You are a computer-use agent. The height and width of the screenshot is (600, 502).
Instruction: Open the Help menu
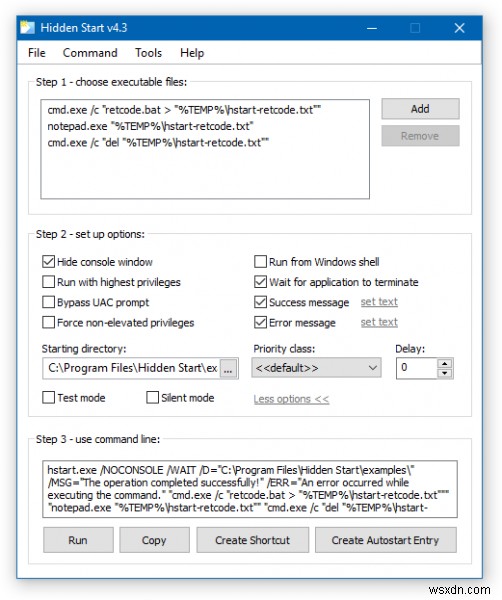192,53
